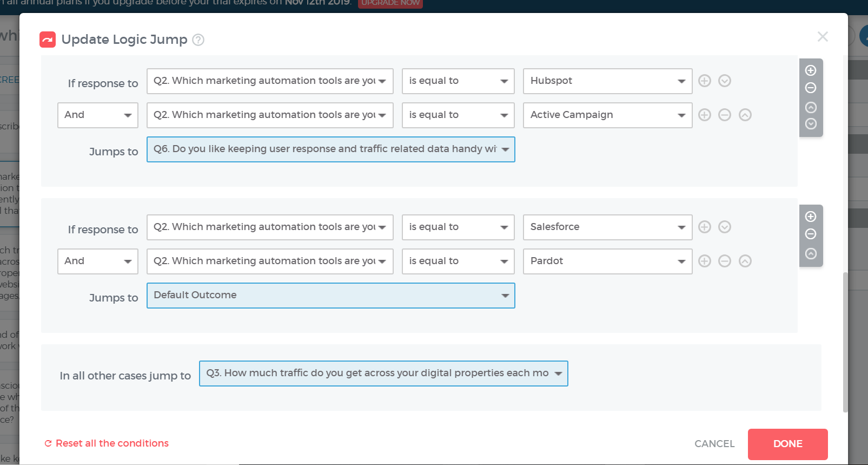Delete second logic block via side panel minus
Image resolution: width=868 pixels, height=465 pixels.
coord(811,234)
